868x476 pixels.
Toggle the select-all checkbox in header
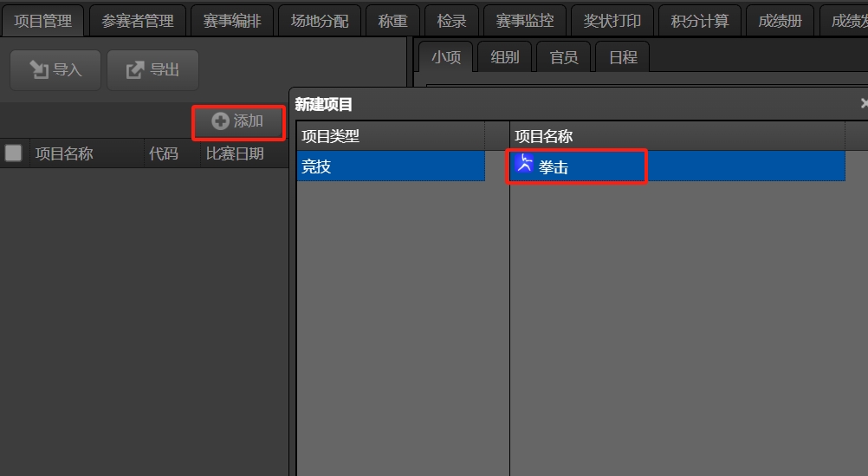[x=13, y=153]
